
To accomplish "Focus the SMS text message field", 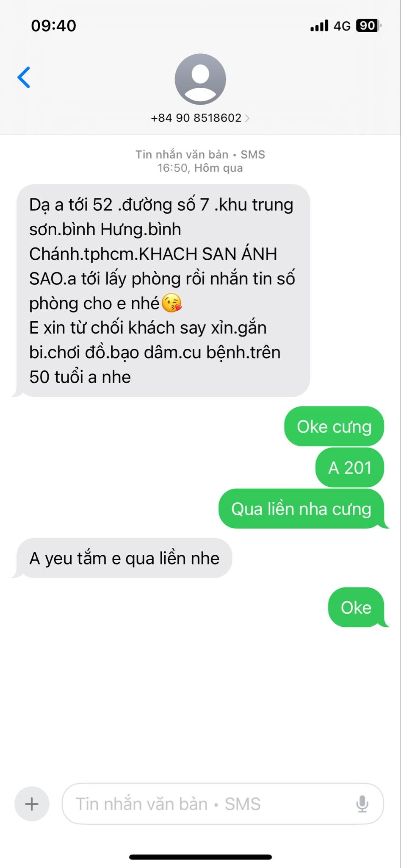I will pos(223,804).
